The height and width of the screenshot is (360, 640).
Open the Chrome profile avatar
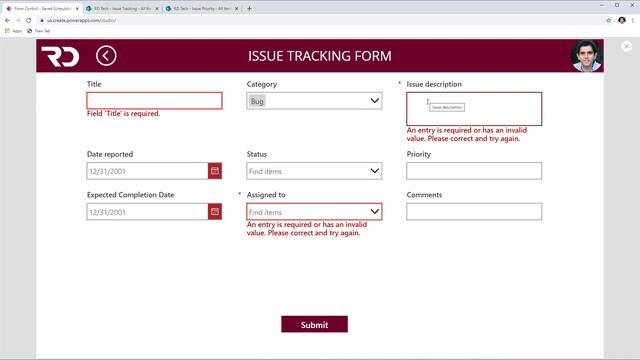pos(622,20)
